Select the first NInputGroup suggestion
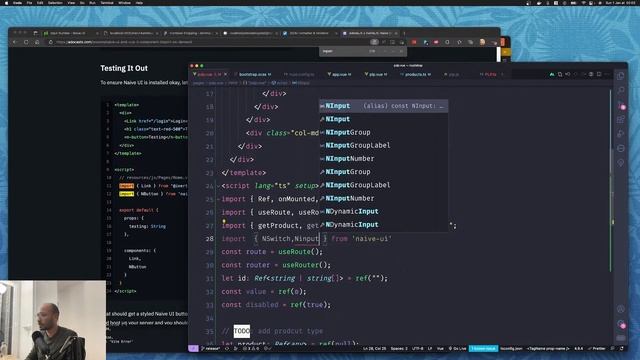640x360 pixels. [383, 132]
